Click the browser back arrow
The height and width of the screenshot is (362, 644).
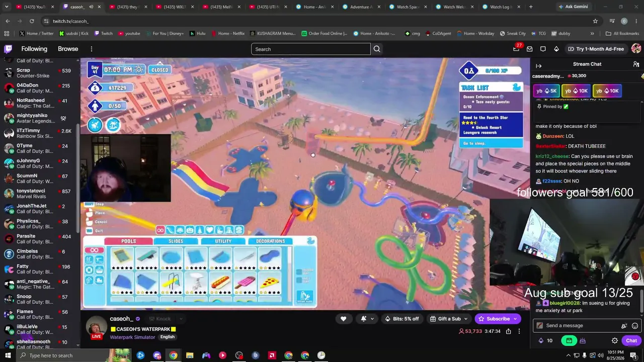[8, 21]
